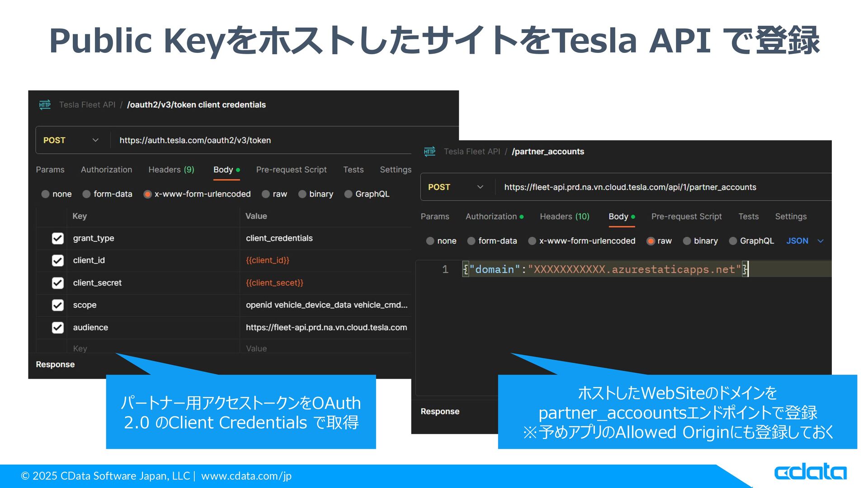Image resolution: width=868 pixels, height=488 pixels.
Task: Switch to Headers (9) tab
Action: (171, 170)
